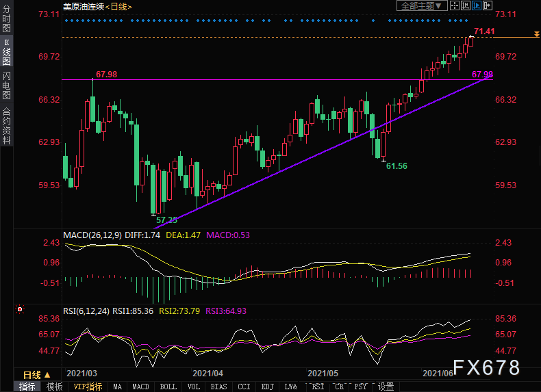Click the 2021/04 date axis label

207,374
